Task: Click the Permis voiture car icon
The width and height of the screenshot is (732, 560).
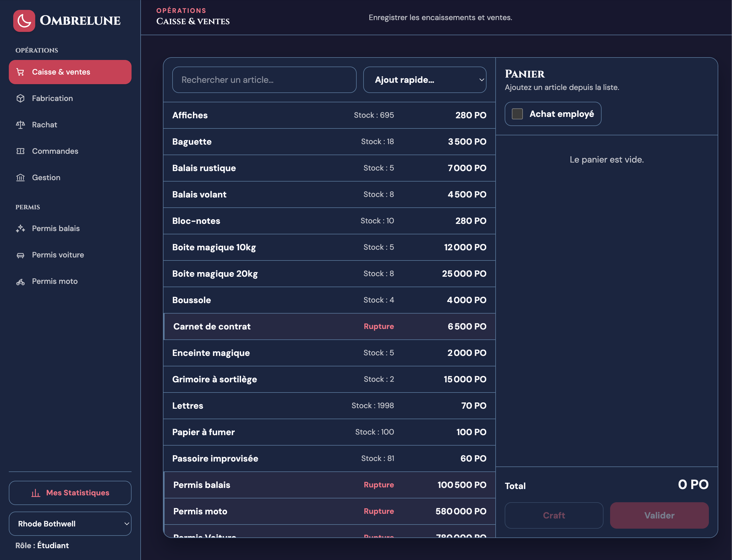Action: click(x=20, y=255)
